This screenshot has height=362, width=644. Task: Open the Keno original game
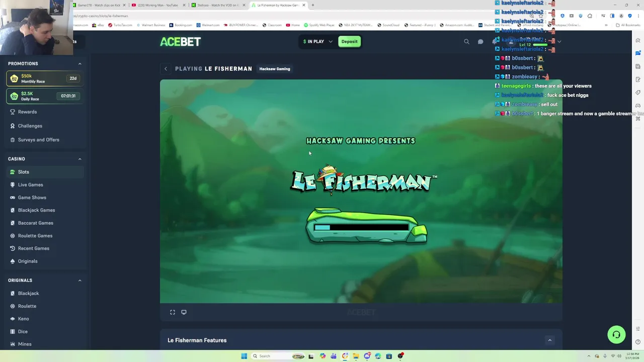(x=44, y=319)
